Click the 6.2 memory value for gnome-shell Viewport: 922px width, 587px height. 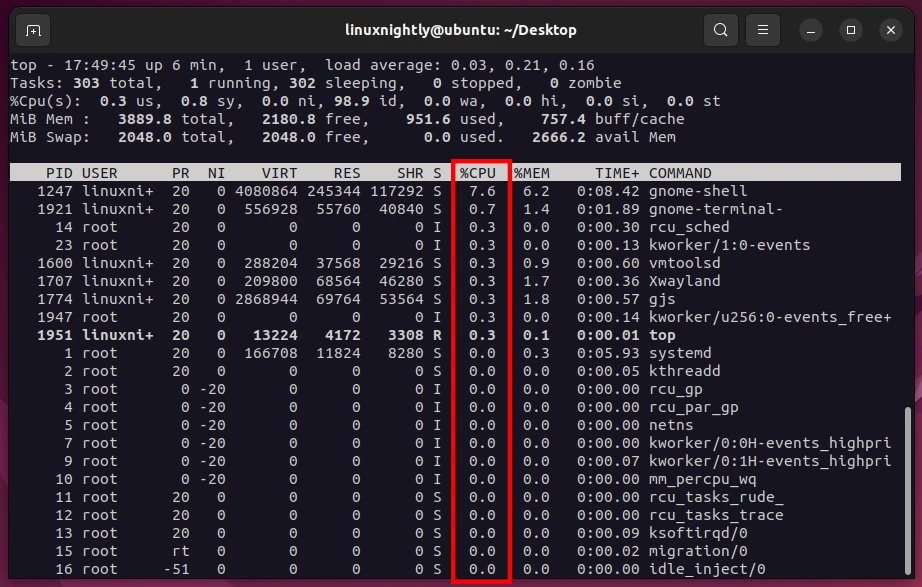[536, 191]
